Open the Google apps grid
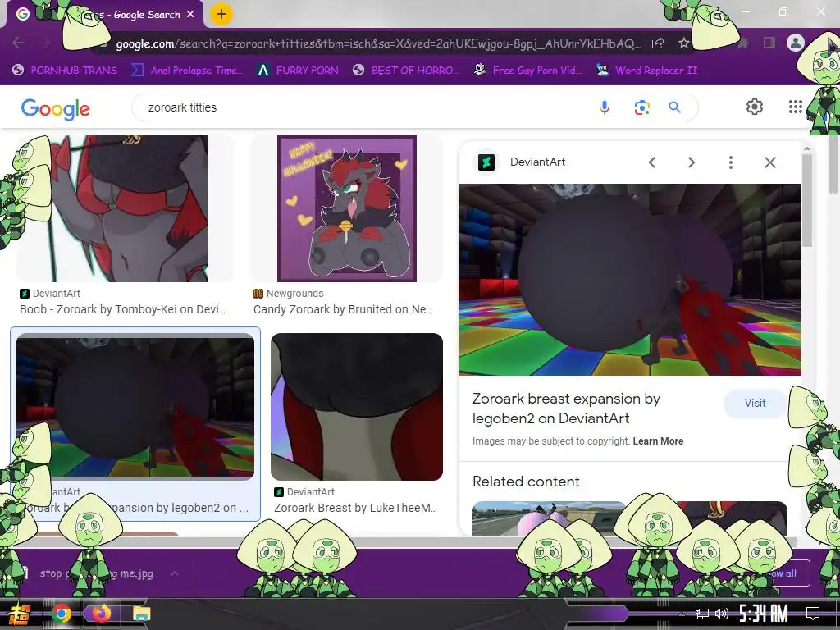 (x=796, y=107)
